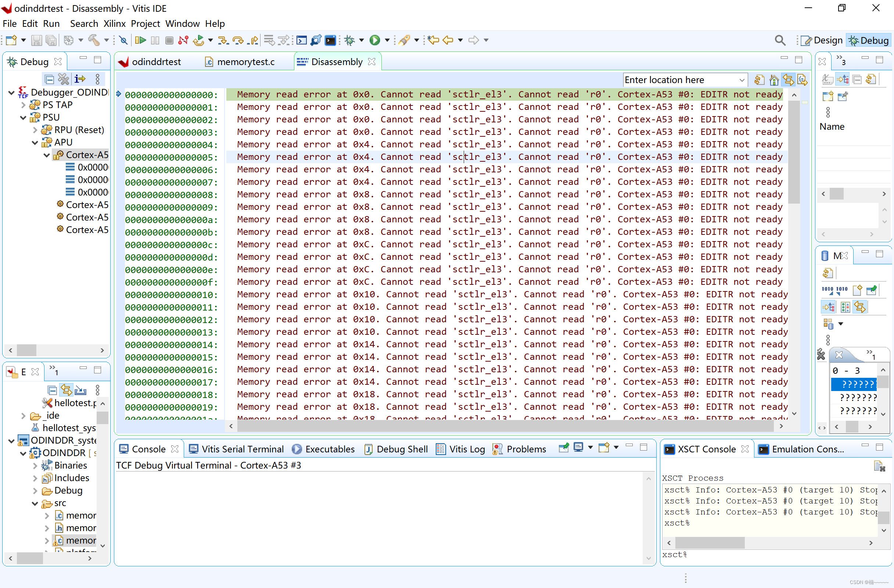Click the hammer Build icon
This screenshot has width=894, height=588.
tap(94, 40)
